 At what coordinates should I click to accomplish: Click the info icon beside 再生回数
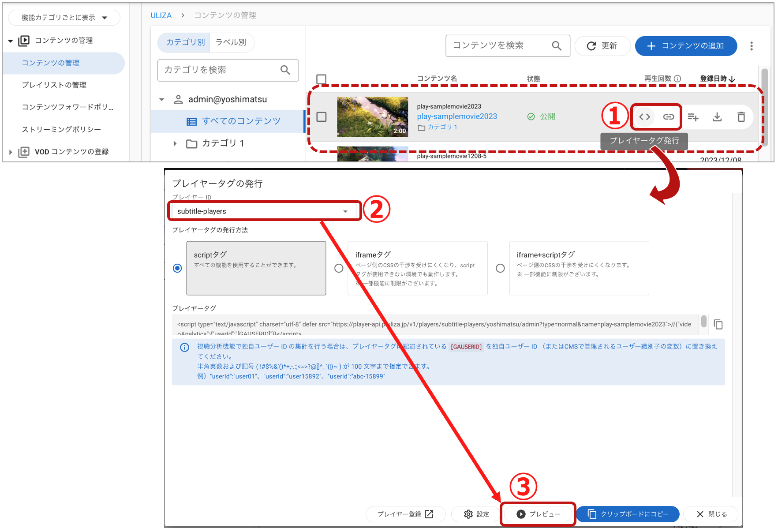coord(678,79)
